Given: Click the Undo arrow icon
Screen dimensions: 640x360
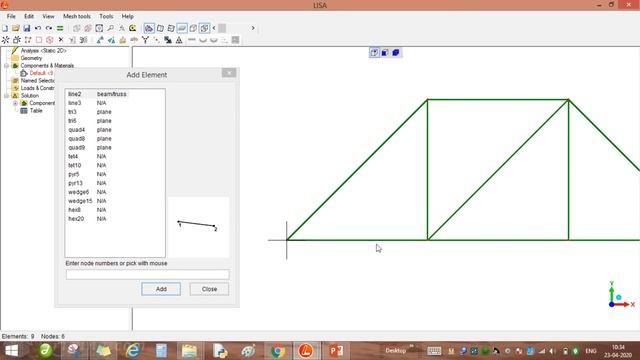Looking at the screenshot, I should 38,28.
